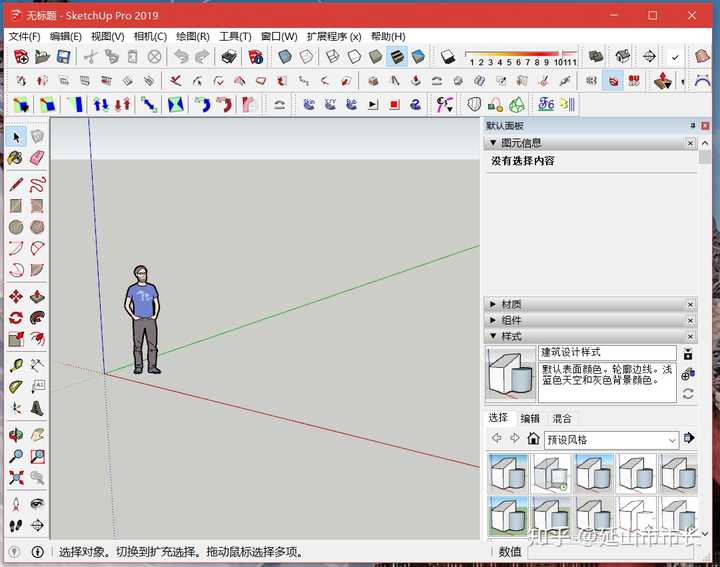Open the 相机(C) menu
Screen dimensions: 720x567
coord(150,36)
